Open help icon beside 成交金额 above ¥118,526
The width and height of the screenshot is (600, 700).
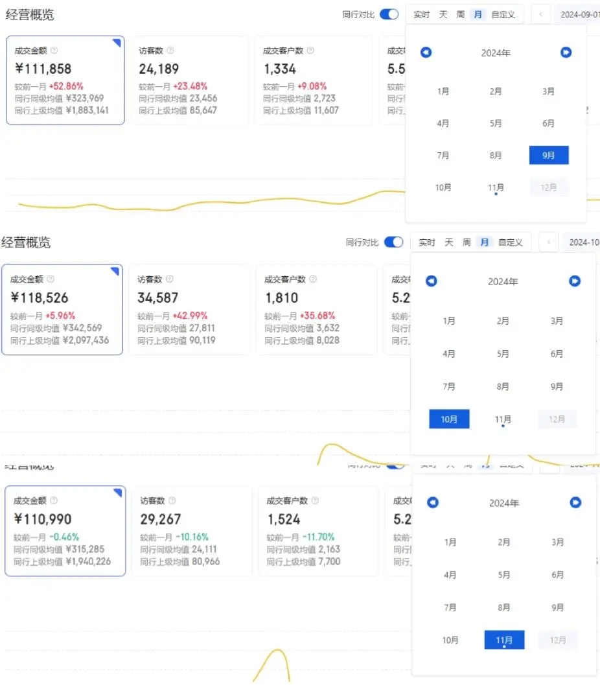[x=51, y=279]
